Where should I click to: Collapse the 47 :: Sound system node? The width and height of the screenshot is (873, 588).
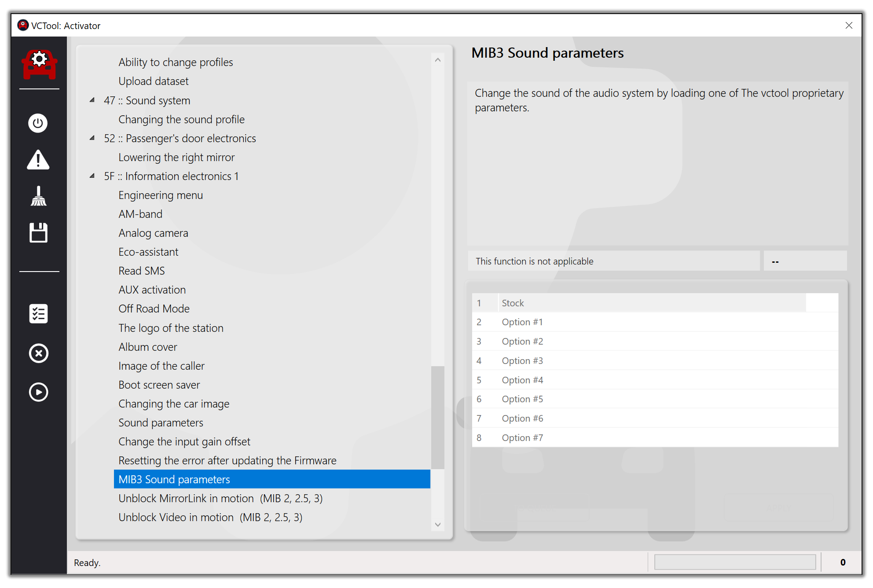click(x=92, y=100)
